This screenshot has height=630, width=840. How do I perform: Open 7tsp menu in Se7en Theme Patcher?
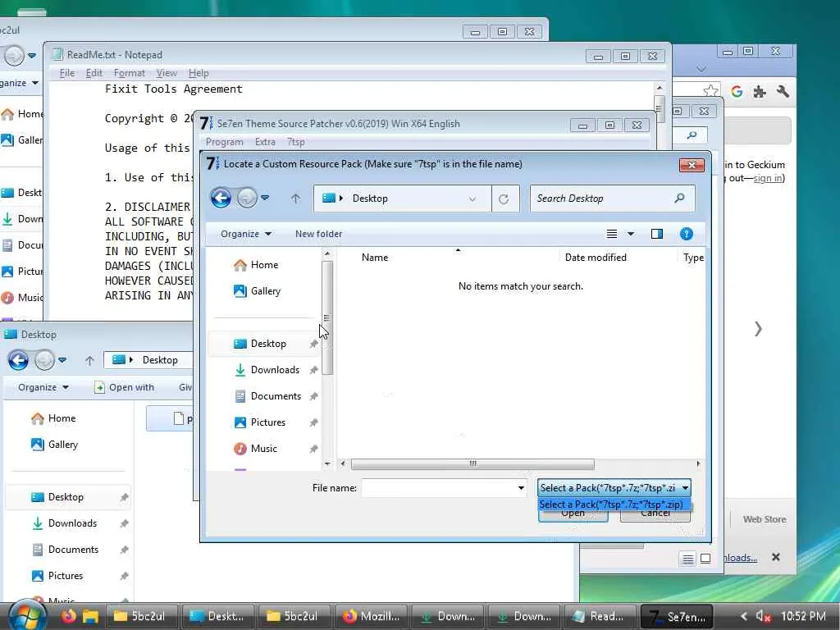(x=295, y=142)
